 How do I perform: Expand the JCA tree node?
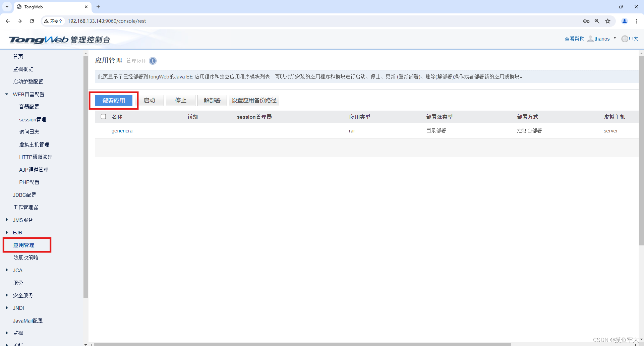click(x=7, y=270)
